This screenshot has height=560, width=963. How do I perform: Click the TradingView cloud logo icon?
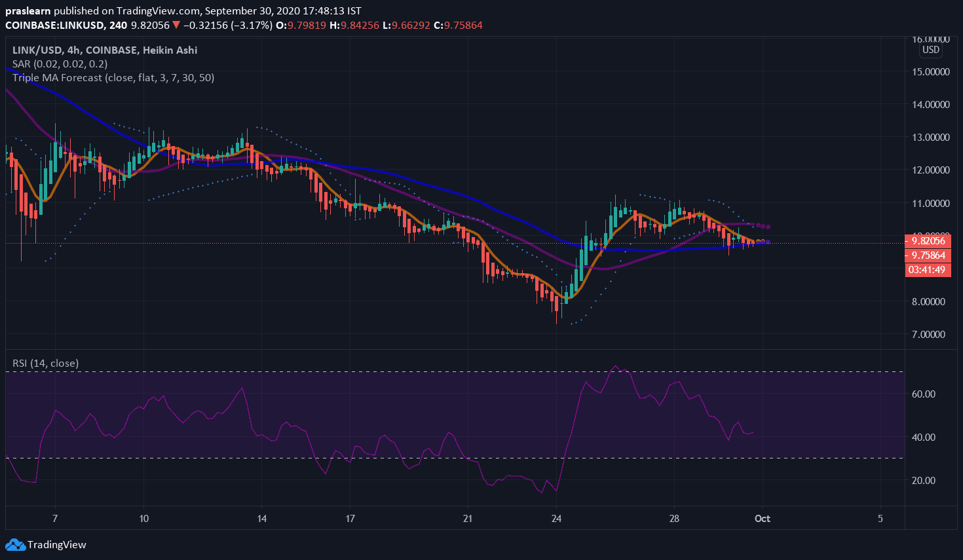pos(15,544)
